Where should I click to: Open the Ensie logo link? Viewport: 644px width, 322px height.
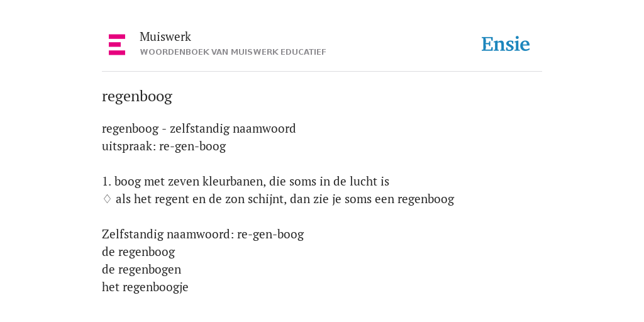pyautogui.click(x=506, y=44)
